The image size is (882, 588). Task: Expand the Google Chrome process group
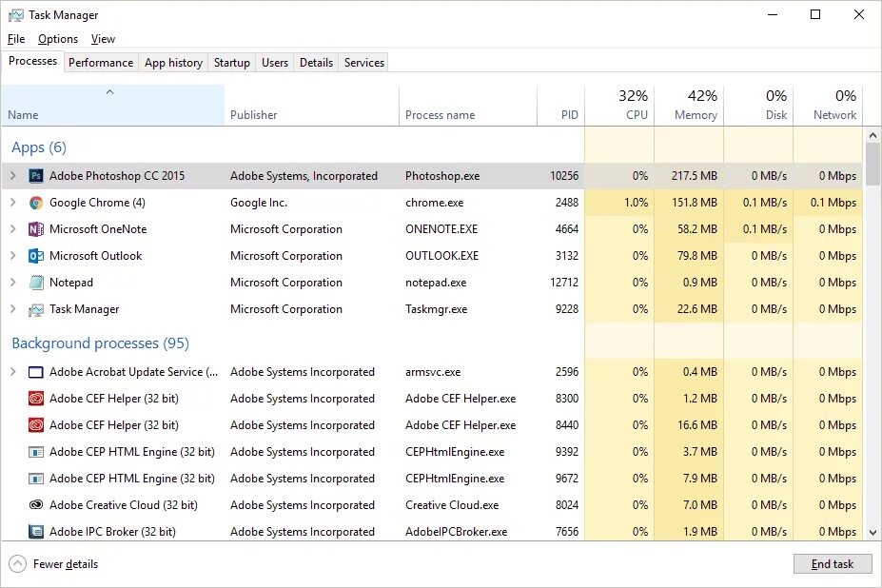[x=12, y=203]
